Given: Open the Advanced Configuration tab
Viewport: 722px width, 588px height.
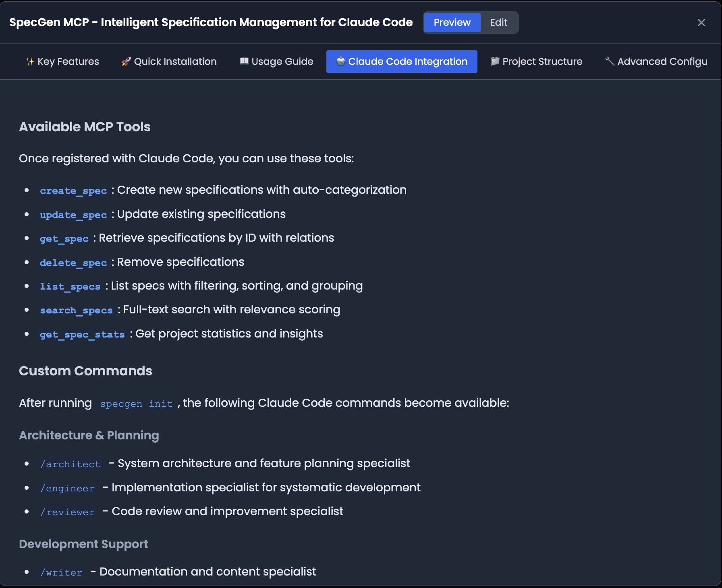Looking at the screenshot, I should (656, 62).
